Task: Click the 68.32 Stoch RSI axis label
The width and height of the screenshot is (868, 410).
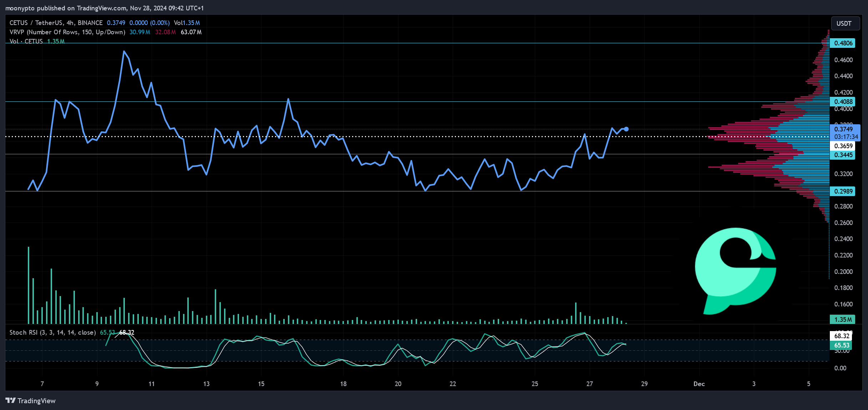Action: pos(841,336)
